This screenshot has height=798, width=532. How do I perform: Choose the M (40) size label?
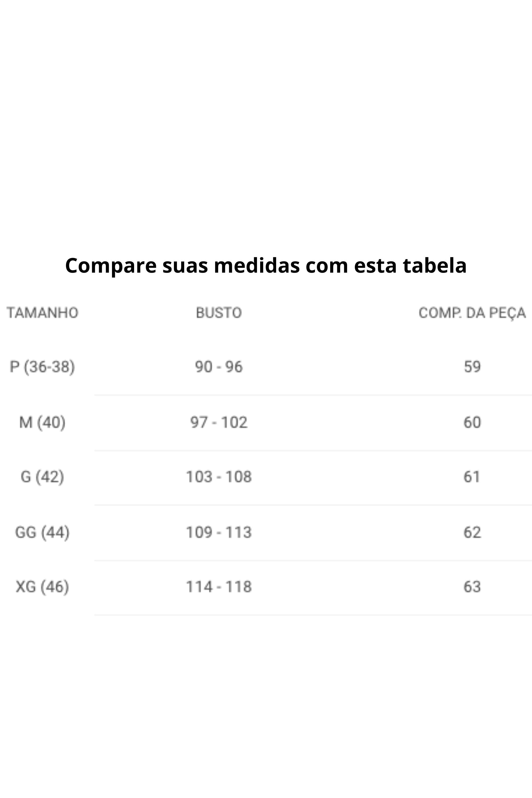[x=42, y=422]
